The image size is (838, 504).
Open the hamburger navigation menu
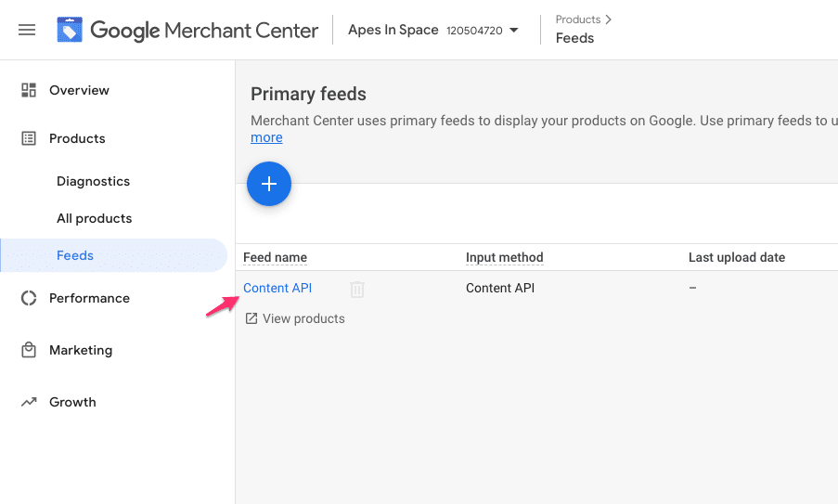(27, 30)
